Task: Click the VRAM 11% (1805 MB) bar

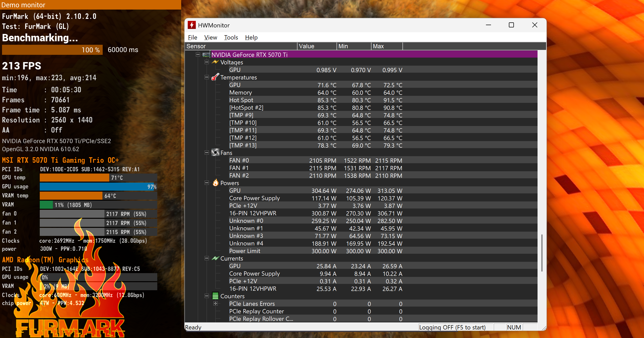Action: click(98, 205)
